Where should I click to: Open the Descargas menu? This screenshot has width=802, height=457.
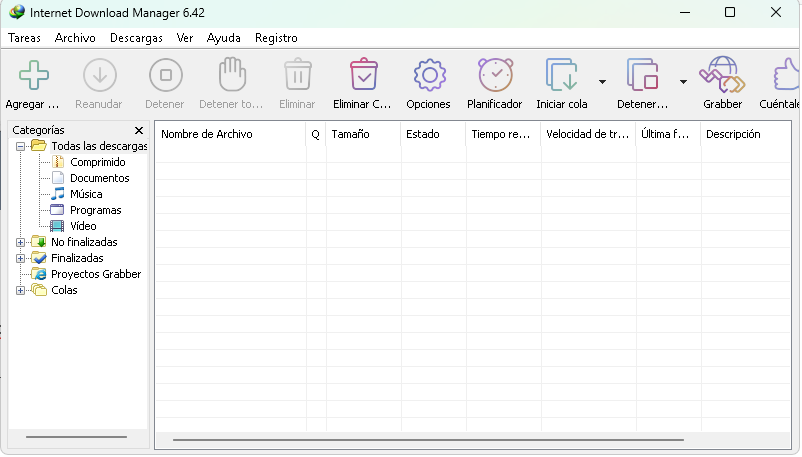(136, 38)
